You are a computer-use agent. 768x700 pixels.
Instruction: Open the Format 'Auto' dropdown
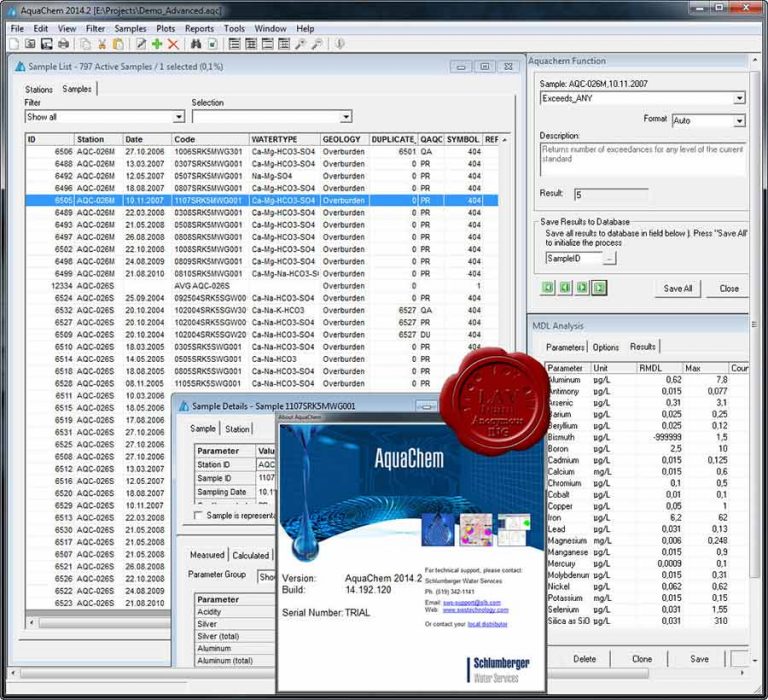(x=739, y=121)
